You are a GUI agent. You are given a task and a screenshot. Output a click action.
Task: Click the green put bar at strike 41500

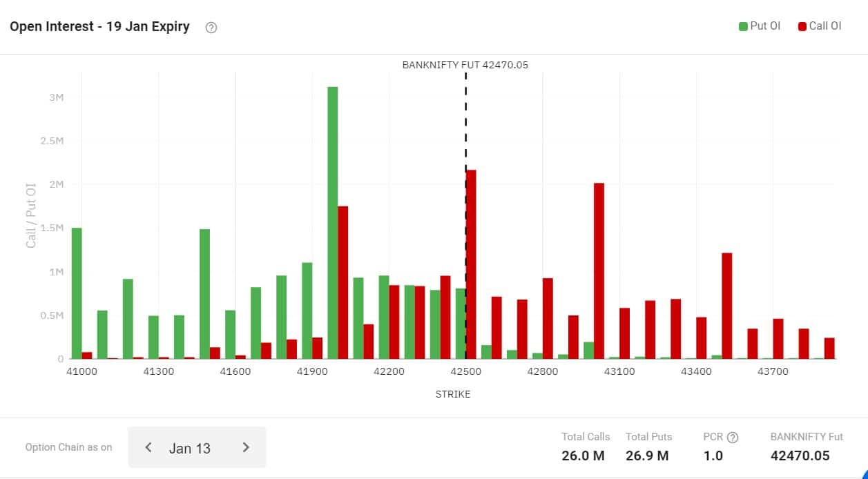(x=204, y=294)
